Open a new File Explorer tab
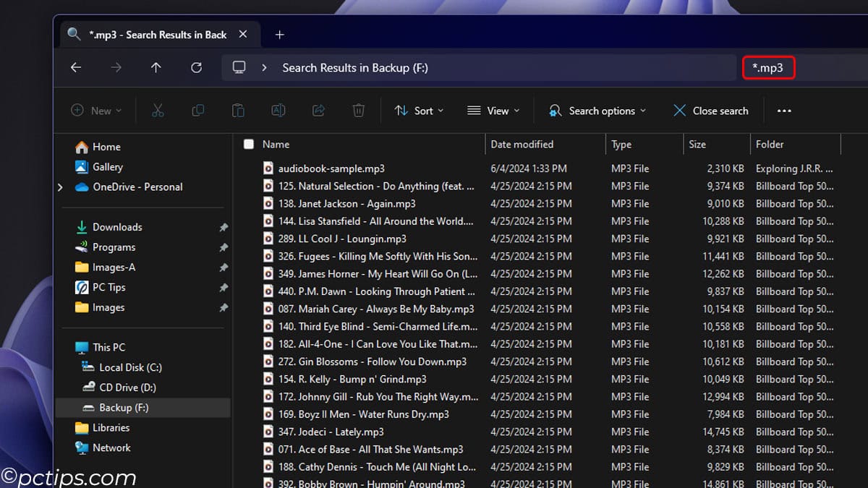 coord(279,33)
